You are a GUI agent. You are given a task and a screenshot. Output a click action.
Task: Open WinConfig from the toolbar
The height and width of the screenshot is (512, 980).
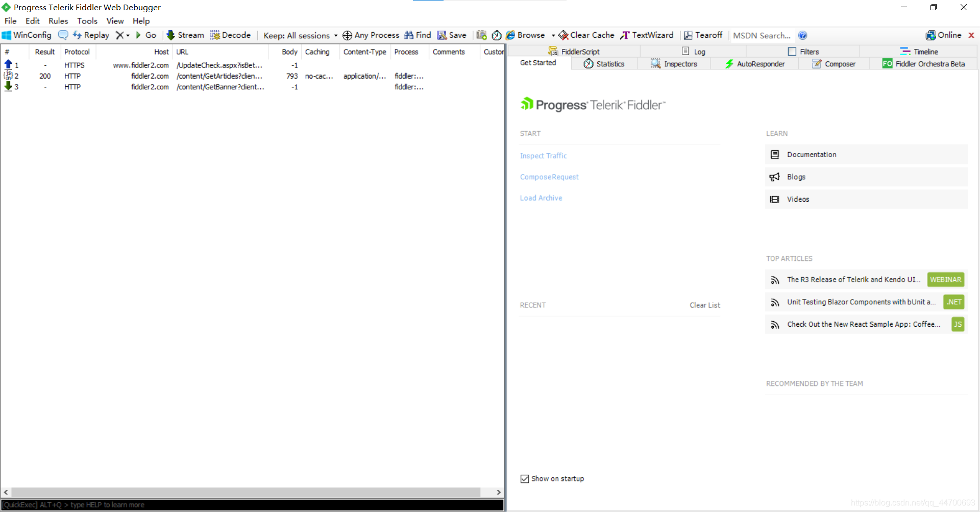(27, 35)
